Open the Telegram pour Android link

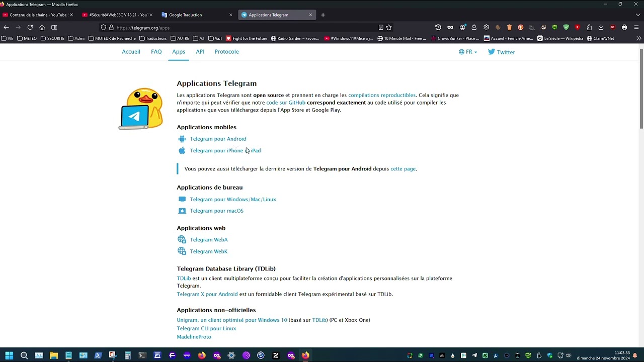218,139
